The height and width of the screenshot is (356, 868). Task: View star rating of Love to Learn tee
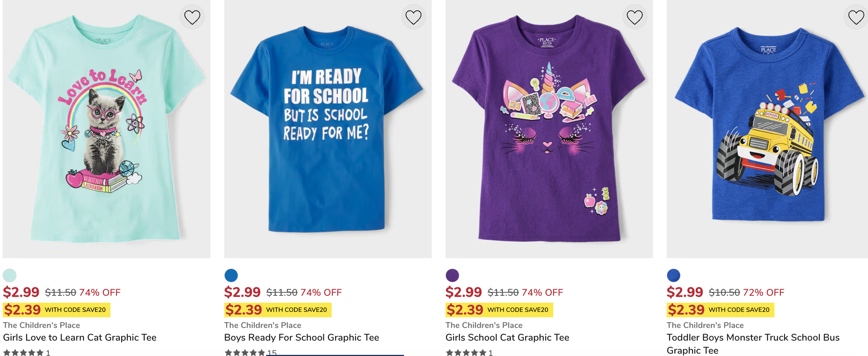pos(24,353)
